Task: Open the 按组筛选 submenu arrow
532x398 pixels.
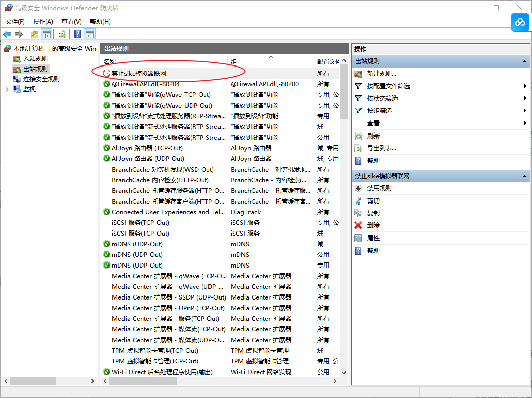Action: click(525, 111)
